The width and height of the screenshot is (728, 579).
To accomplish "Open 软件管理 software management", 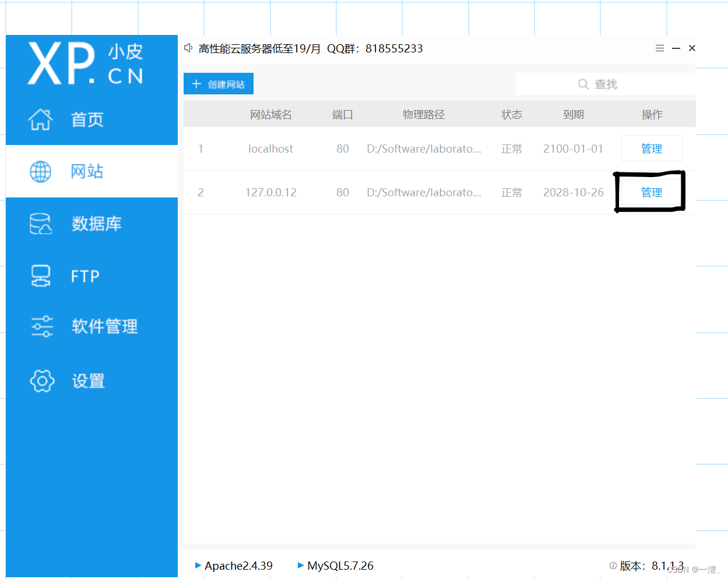I will 104,326.
